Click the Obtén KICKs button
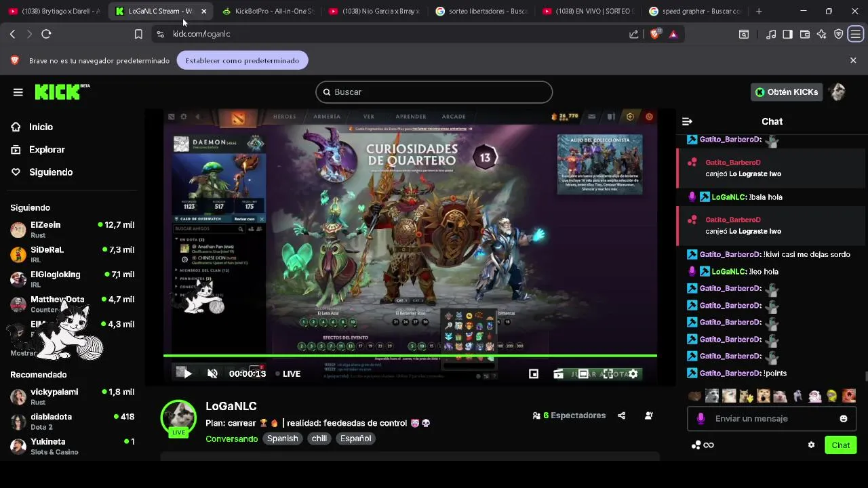Image resolution: width=868 pixels, height=488 pixels. click(787, 92)
